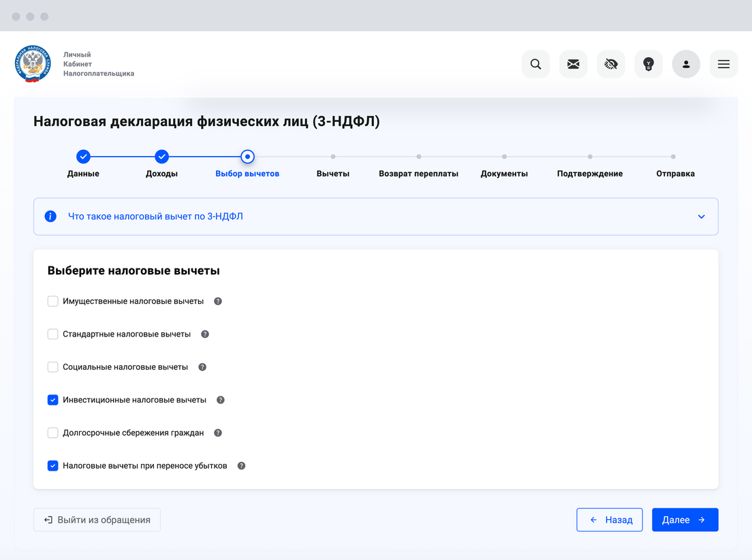
Task: Show help for Имущественные налоговые вычеты
Action: pos(218,301)
